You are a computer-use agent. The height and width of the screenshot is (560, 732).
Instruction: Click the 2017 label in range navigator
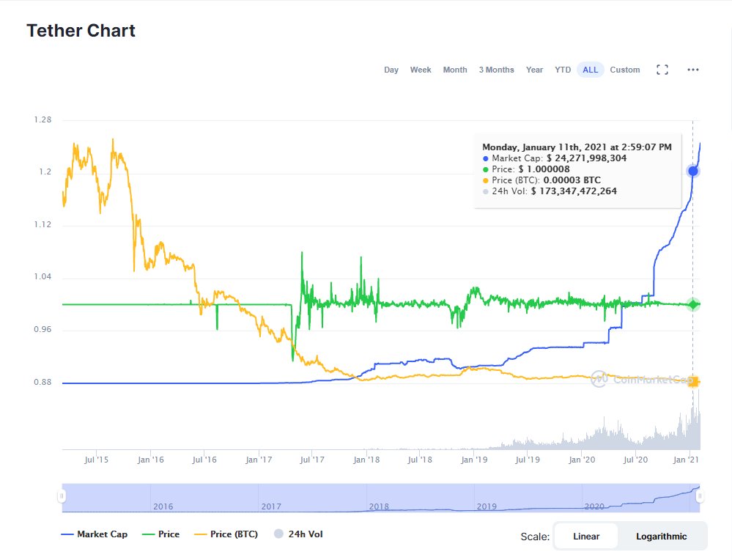[271, 506]
